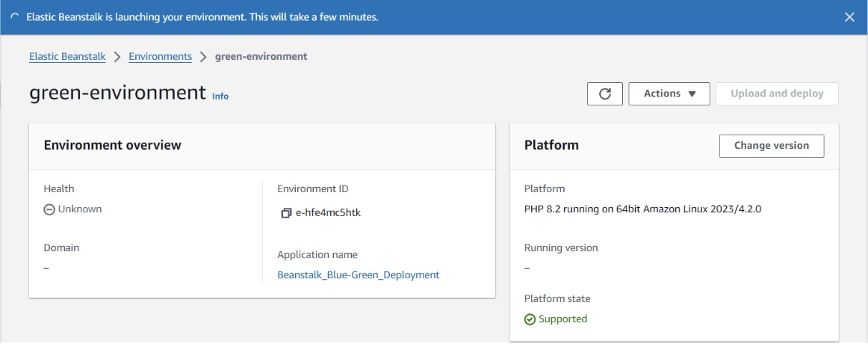Click the loading spinner in the blue banner

[15, 17]
